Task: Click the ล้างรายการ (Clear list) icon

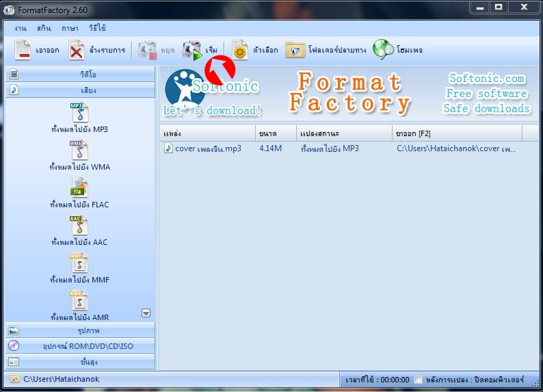Action: click(x=76, y=50)
